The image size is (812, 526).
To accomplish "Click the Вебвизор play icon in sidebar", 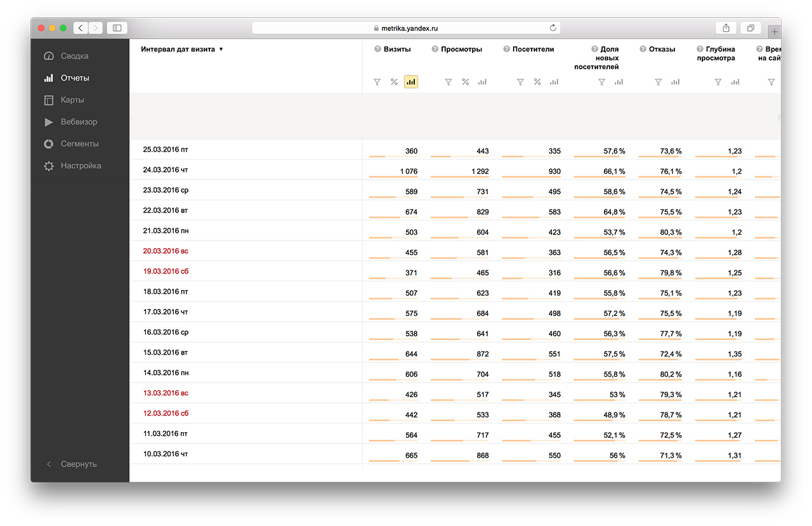I will 49,122.
